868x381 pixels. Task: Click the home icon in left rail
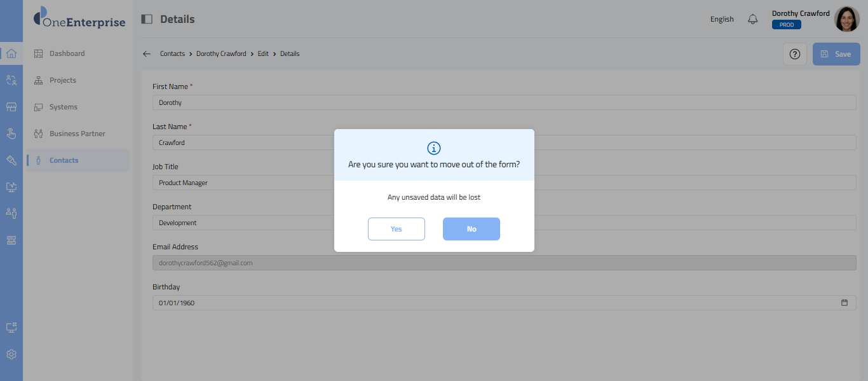click(x=11, y=53)
